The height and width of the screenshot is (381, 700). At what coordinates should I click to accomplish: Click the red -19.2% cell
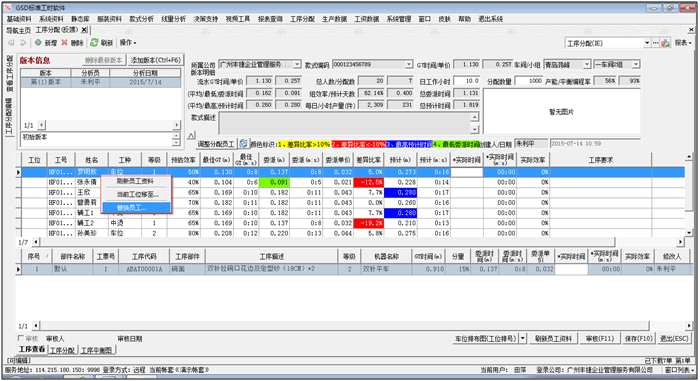click(369, 223)
